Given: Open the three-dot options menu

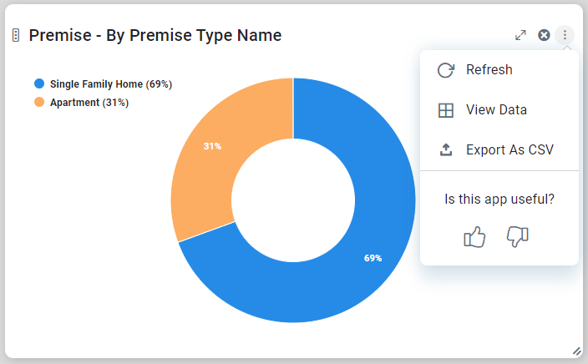Looking at the screenshot, I should (x=565, y=35).
